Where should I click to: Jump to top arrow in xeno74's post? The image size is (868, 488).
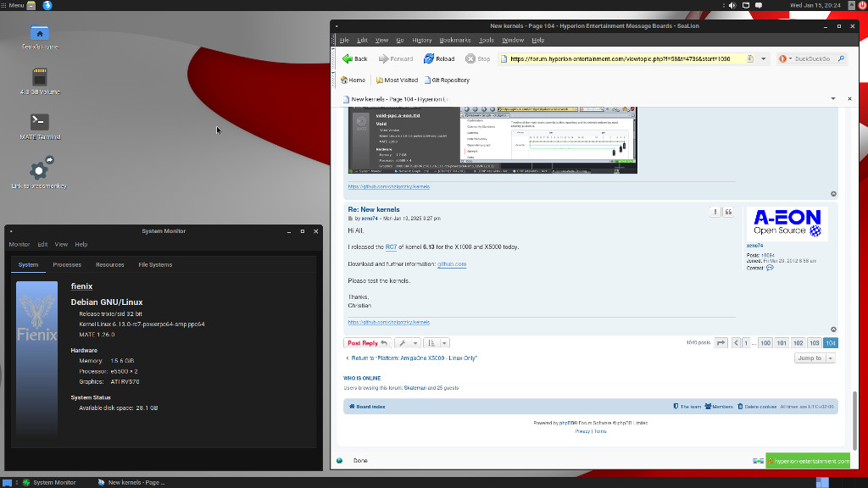click(833, 330)
